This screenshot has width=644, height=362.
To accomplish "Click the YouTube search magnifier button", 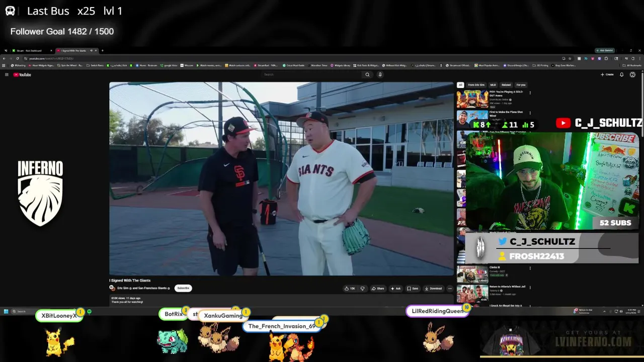I will (367, 74).
